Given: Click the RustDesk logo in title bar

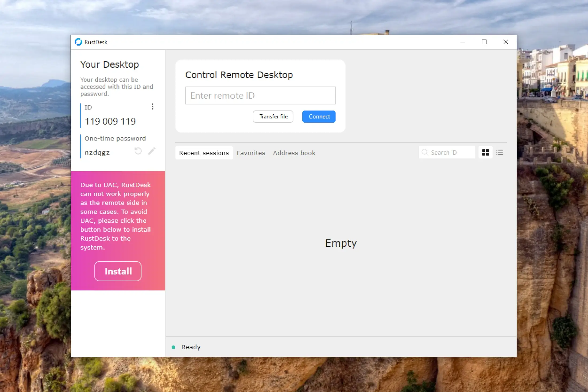Looking at the screenshot, I should pyautogui.click(x=78, y=42).
